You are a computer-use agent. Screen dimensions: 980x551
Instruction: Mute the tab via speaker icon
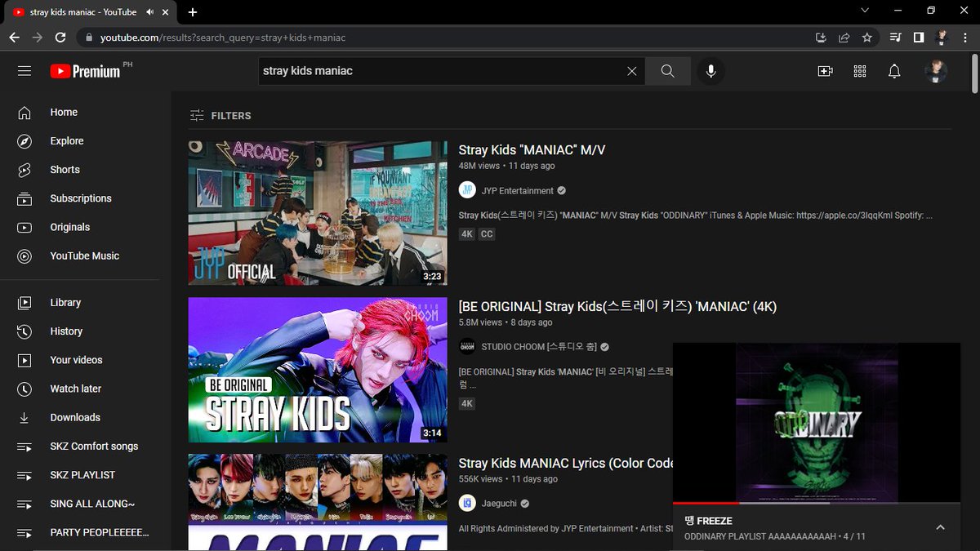click(x=150, y=12)
